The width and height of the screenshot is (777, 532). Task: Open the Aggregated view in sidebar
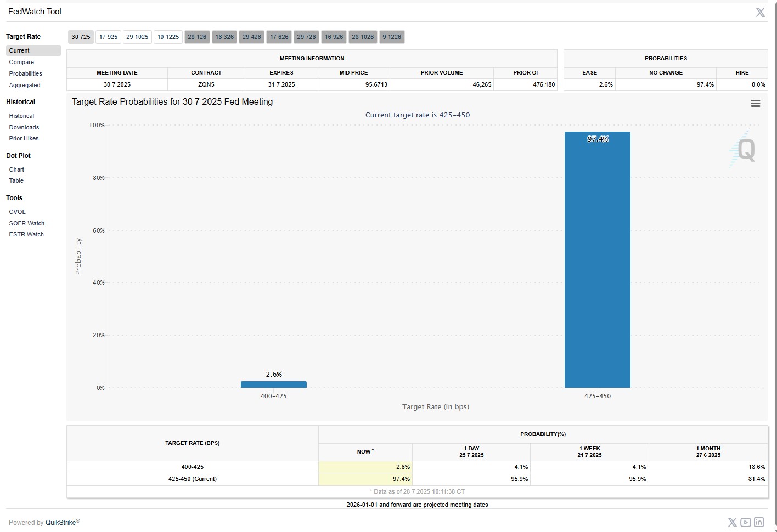(x=25, y=85)
